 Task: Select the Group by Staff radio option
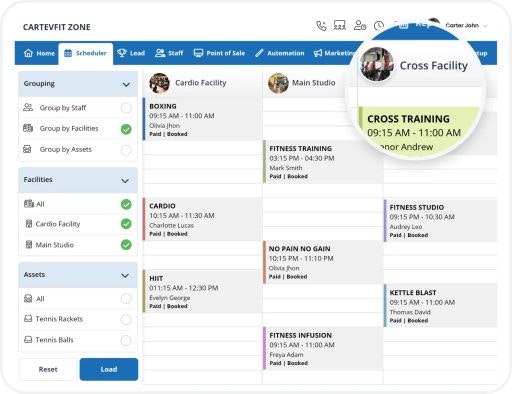(x=126, y=108)
